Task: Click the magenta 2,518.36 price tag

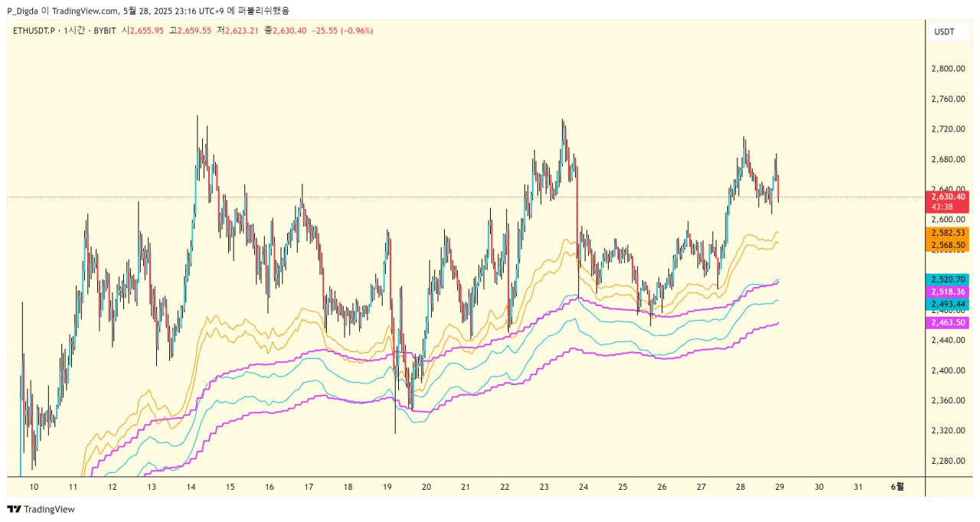Action: click(x=949, y=292)
